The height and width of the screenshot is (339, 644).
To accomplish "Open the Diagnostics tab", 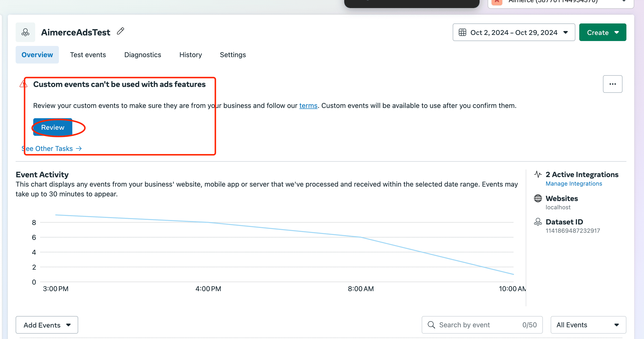I will [x=142, y=55].
